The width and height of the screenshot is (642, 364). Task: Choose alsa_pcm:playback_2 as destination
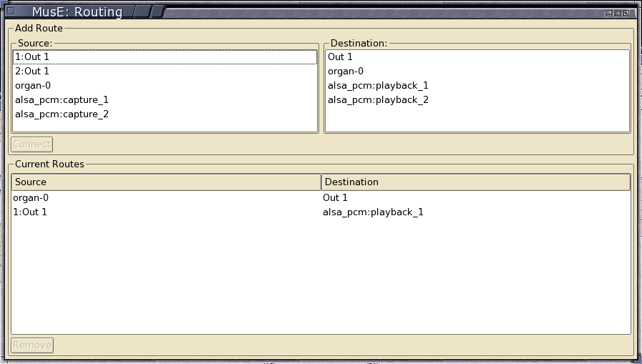coord(477,100)
